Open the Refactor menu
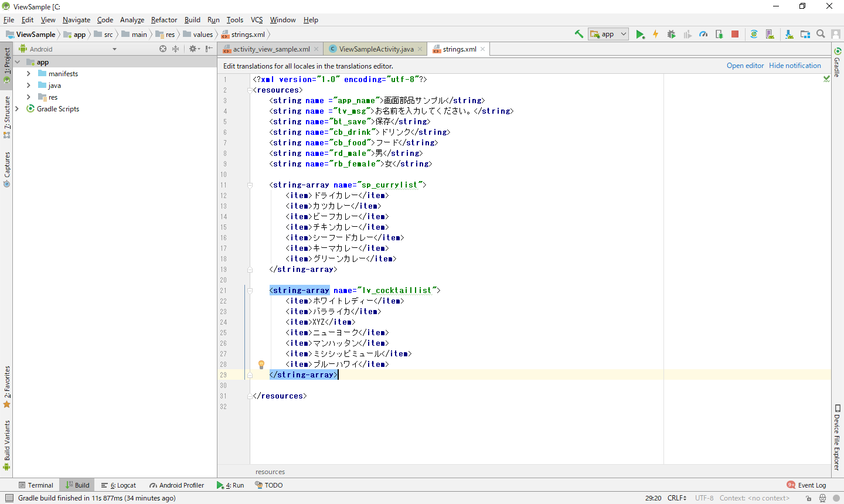This screenshot has height=504, width=844. pos(164,20)
